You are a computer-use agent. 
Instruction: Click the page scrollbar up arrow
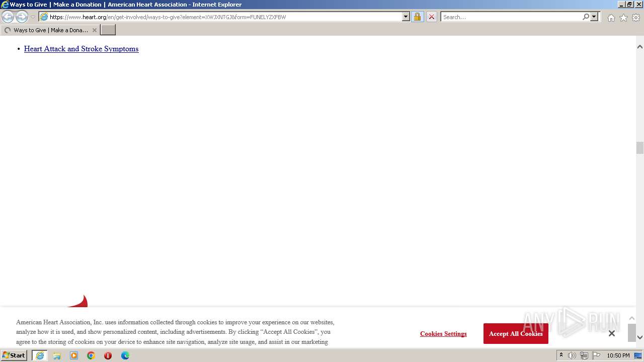[x=640, y=47]
